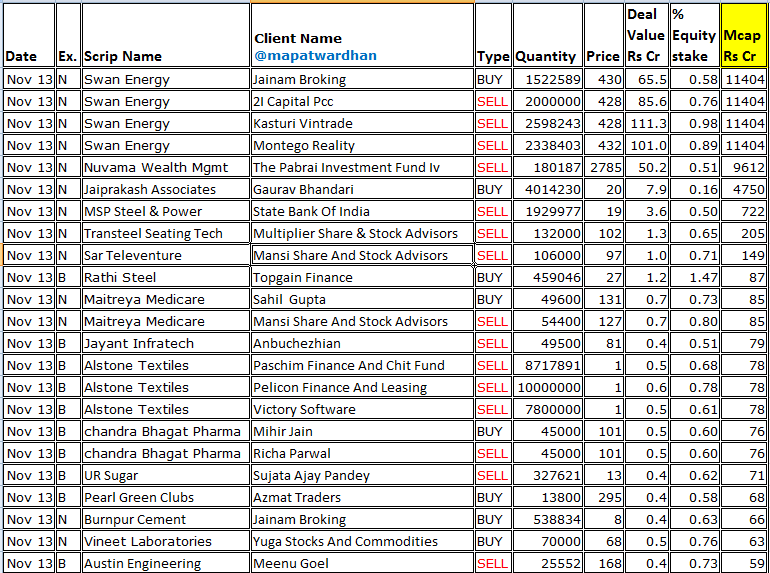Click the 'Topgain Finance' client cell
Screen dimensions: 770x573
[362, 277]
